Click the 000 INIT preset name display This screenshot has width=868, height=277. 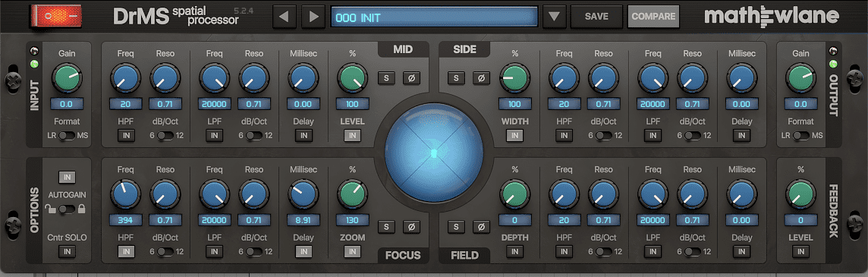coord(434,17)
